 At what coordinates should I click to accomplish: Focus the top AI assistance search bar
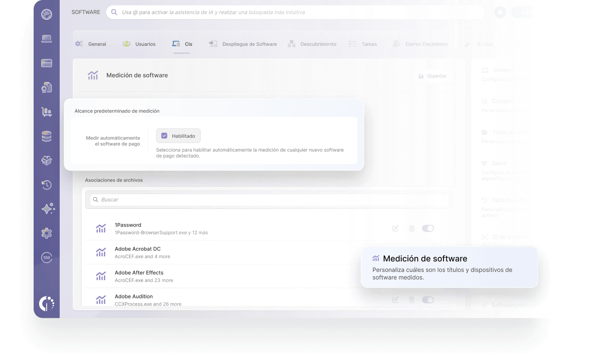pyautogui.click(x=295, y=12)
